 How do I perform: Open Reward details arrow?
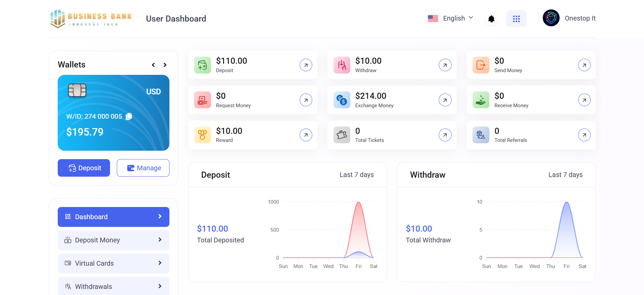306,135
